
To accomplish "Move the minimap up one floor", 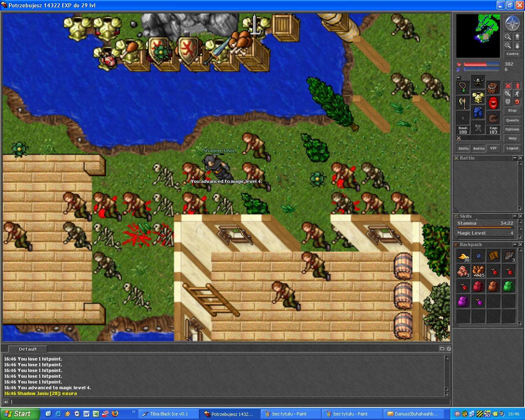I will [517, 37].
